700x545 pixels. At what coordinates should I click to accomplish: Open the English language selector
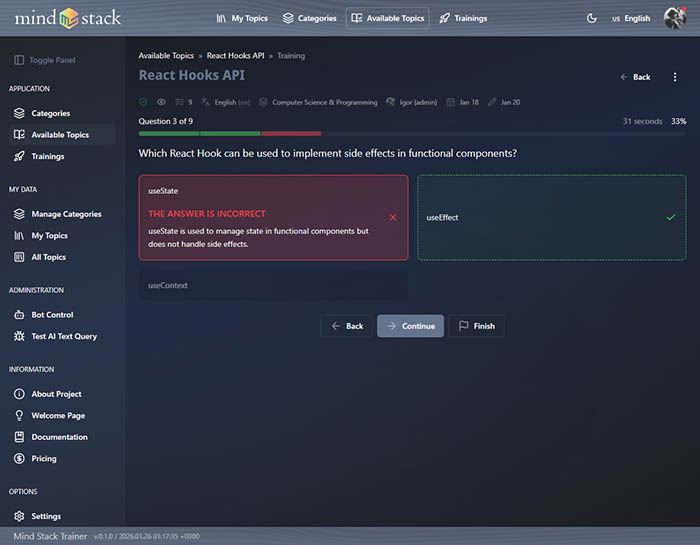[x=630, y=18]
